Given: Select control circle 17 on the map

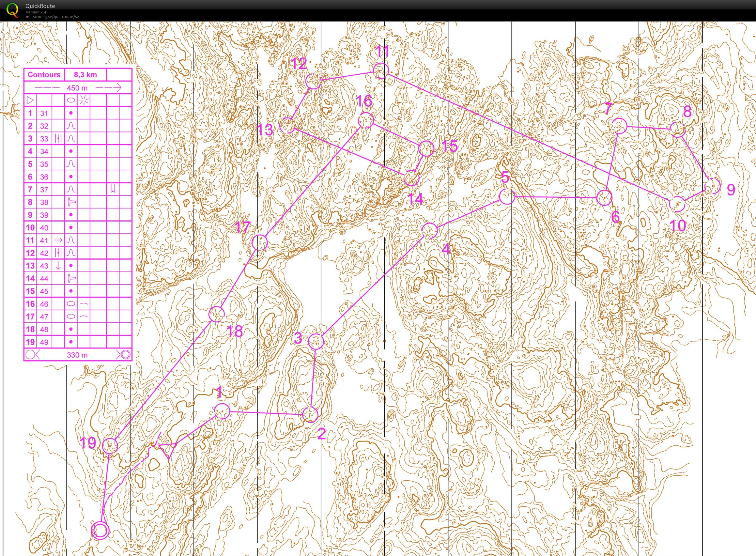Looking at the screenshot, I should (x=259, y=242).
